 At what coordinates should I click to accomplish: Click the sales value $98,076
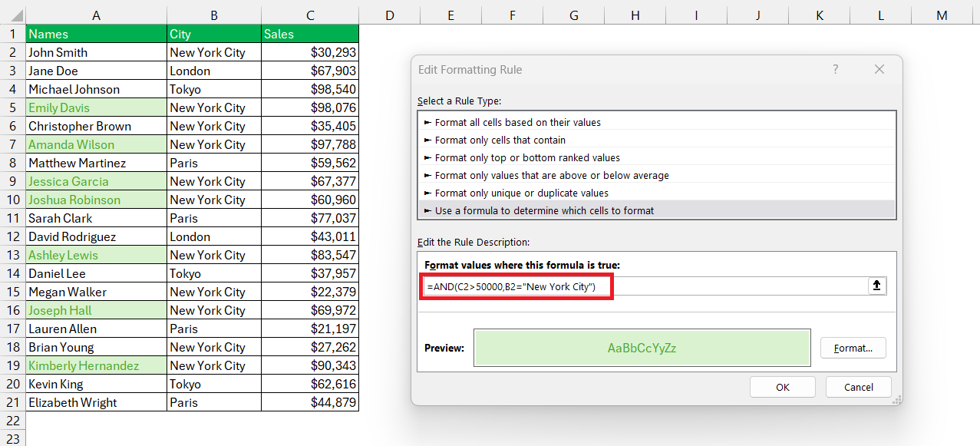tap(310, 107)
